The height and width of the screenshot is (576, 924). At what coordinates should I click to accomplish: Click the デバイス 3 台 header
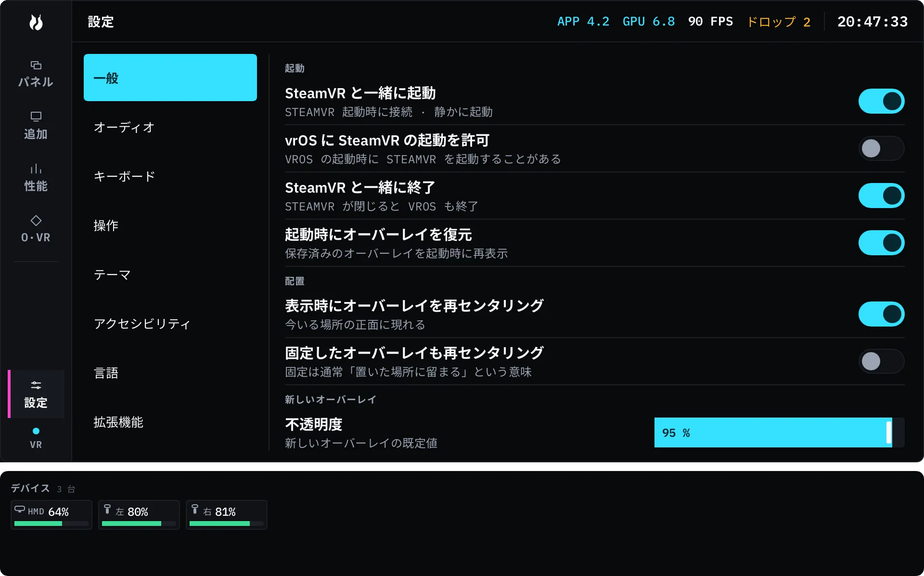(43, 488)
